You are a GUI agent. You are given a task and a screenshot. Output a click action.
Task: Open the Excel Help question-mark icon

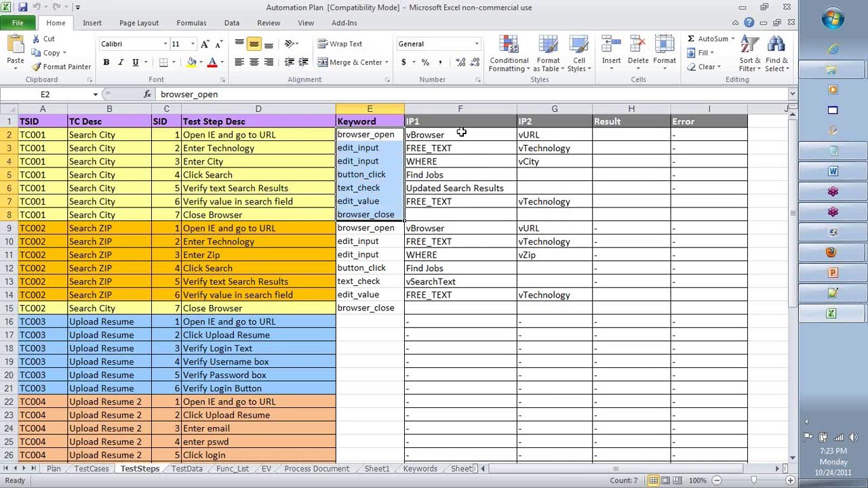point(749,23)
